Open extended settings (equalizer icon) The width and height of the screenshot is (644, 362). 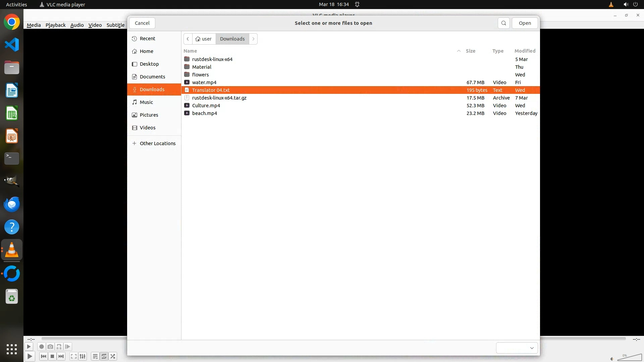pyautogui.click(x=83, y=356)
